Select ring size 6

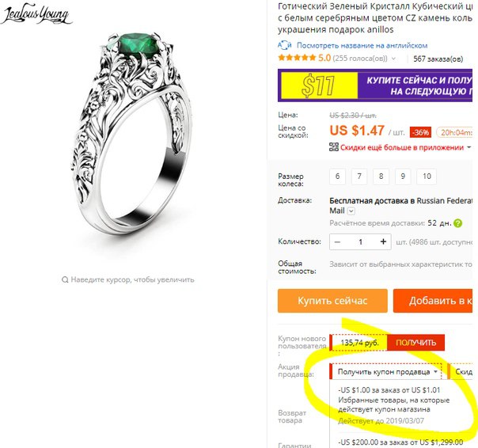point(337,177)
